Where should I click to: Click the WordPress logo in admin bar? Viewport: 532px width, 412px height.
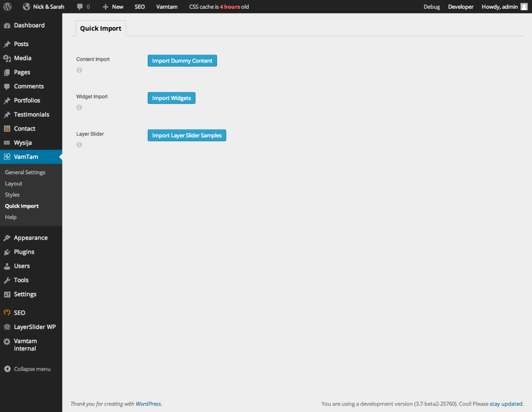[x=7, y=7]
